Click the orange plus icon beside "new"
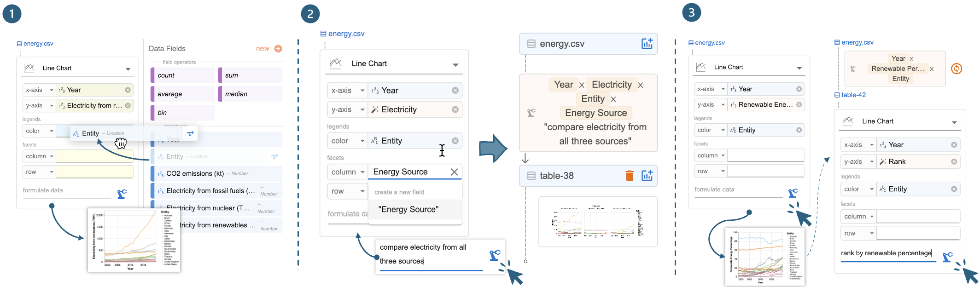This screenshot has height=287, width=980. 278,49
